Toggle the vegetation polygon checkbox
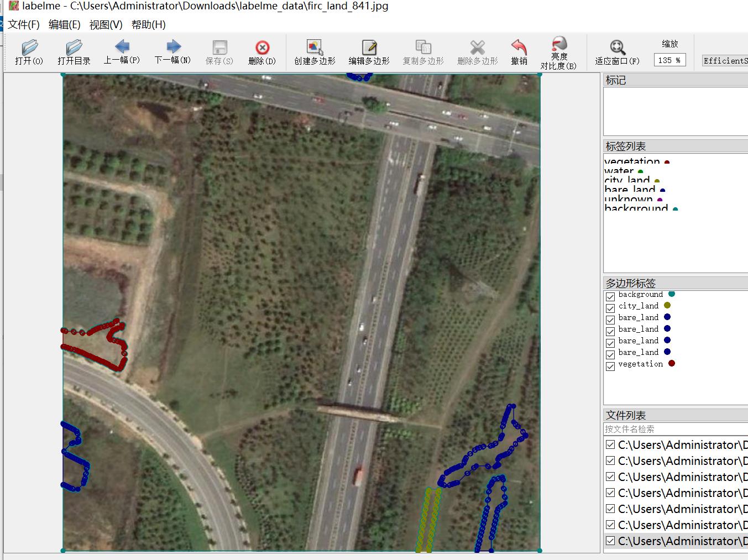This screenshot has height=560, width=748. (610, 366)
